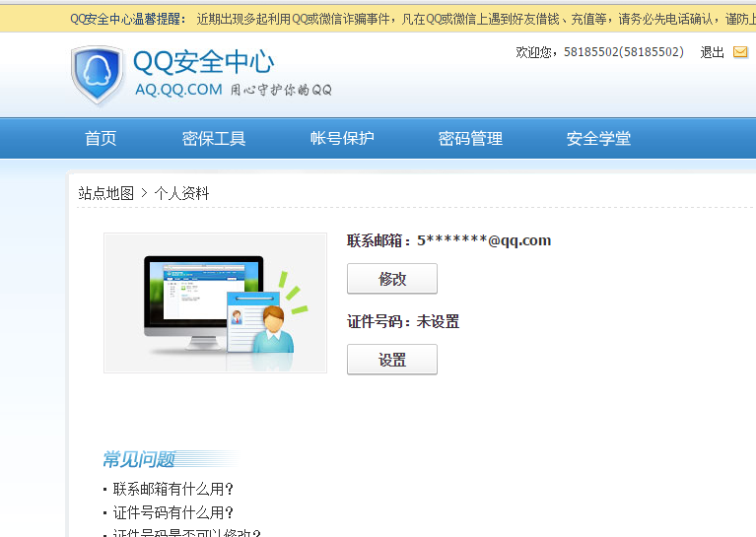756x537 pixels.
Task: Click the QQ安全中心 title text
Action: tap(203, 62)
